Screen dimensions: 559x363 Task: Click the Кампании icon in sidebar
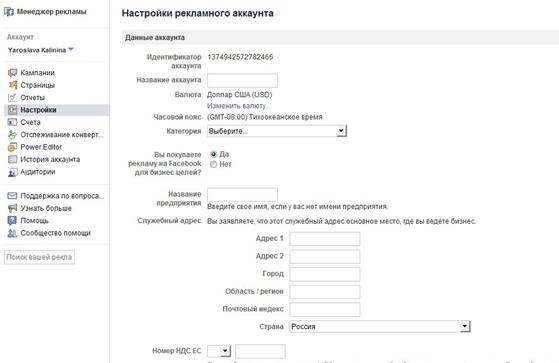[x=12, y=73]
